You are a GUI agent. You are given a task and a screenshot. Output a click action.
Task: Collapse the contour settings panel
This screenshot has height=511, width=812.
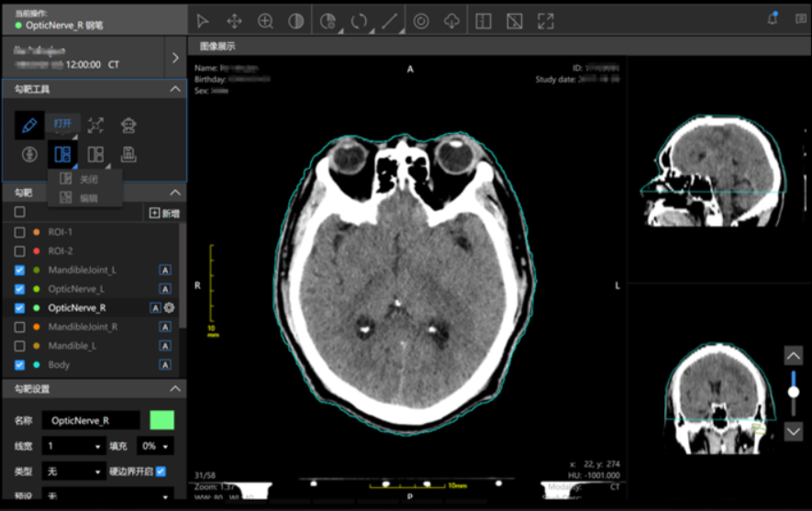[x=175, y=389]
